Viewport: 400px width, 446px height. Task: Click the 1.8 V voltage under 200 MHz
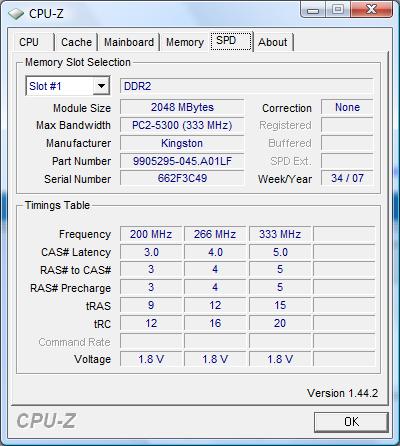point(151,359)
